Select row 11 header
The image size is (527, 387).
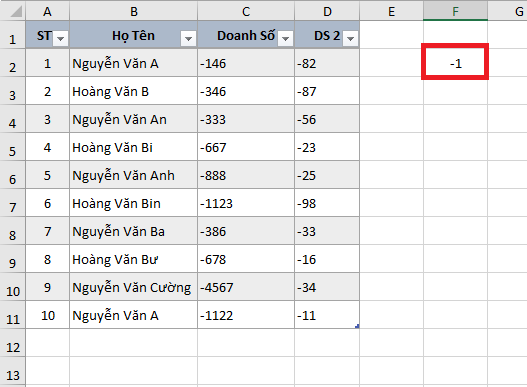point(12,315)
